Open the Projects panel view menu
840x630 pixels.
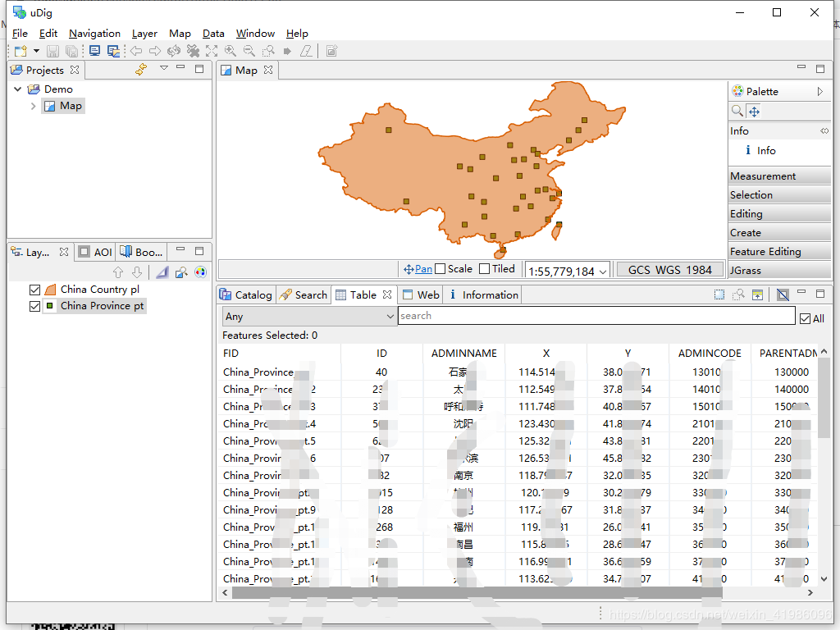tap(164, 68)
